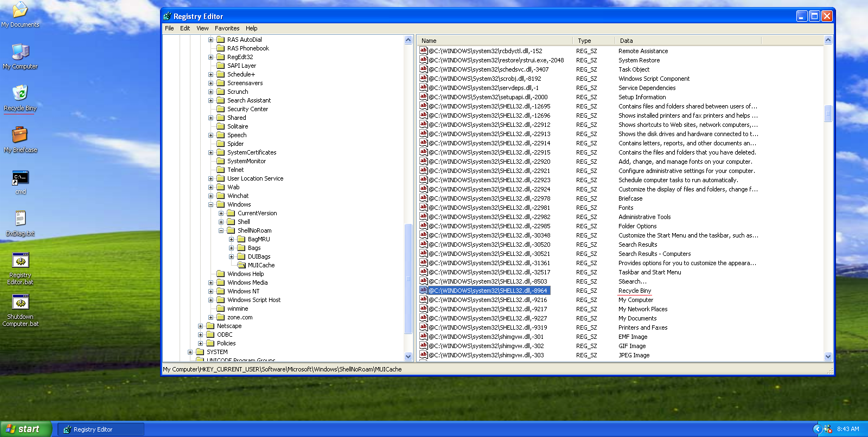This screenshot has height=437, width=868.
Task: Click the My Briefcase desktop icon
Action: pos(20,136)
